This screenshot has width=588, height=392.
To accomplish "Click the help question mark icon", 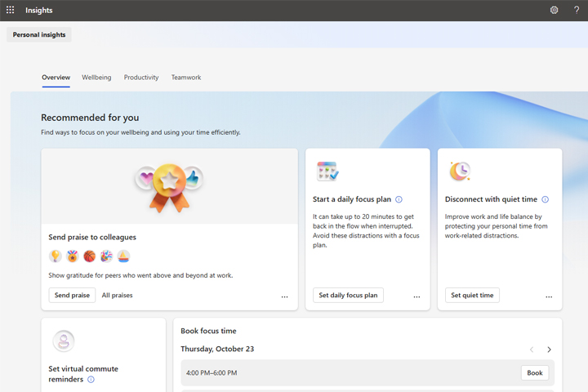I will click(577, 11).
